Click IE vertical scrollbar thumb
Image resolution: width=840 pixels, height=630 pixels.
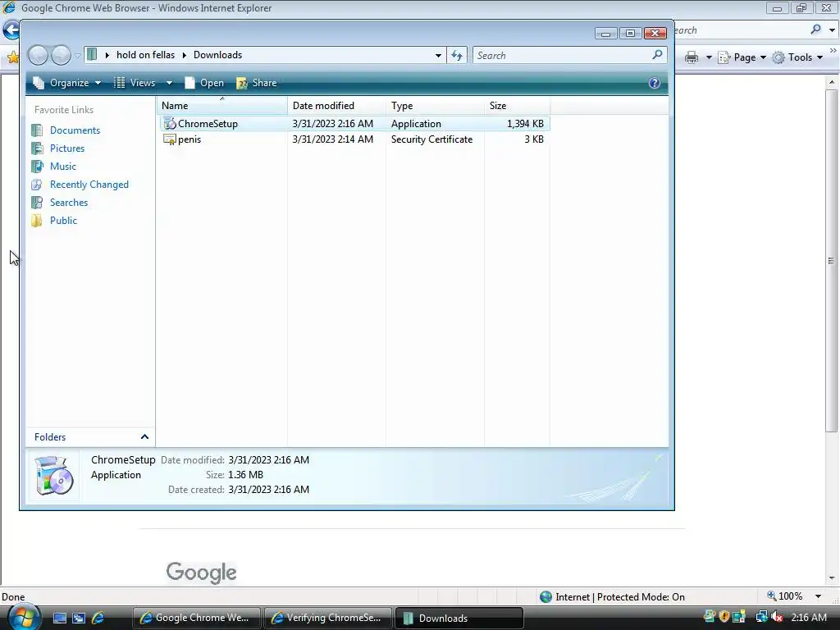click(831, 261)
